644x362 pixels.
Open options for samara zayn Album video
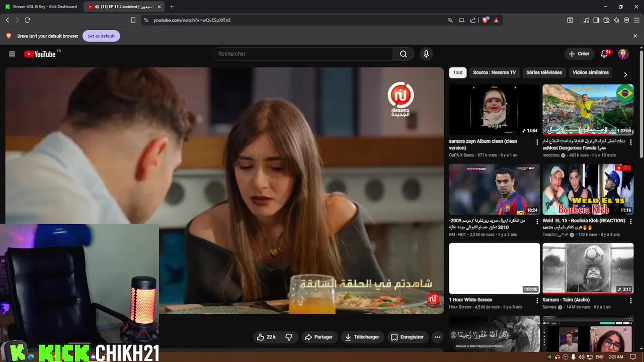(x=537, y=142)
